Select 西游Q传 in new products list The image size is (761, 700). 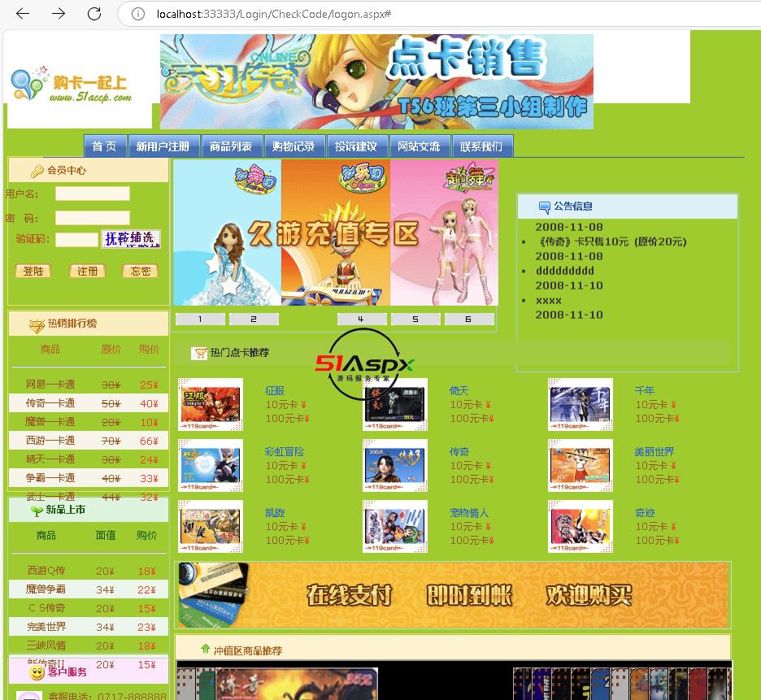click(46, 571)
